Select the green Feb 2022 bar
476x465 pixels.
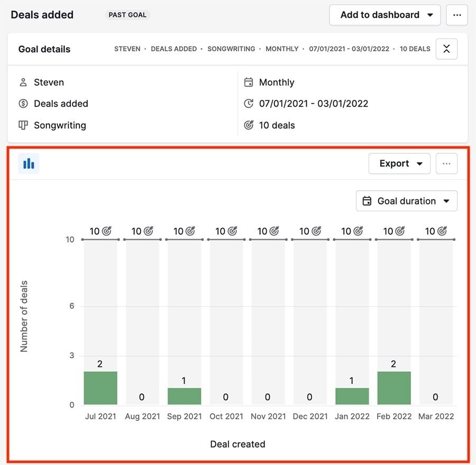(393, 388)
